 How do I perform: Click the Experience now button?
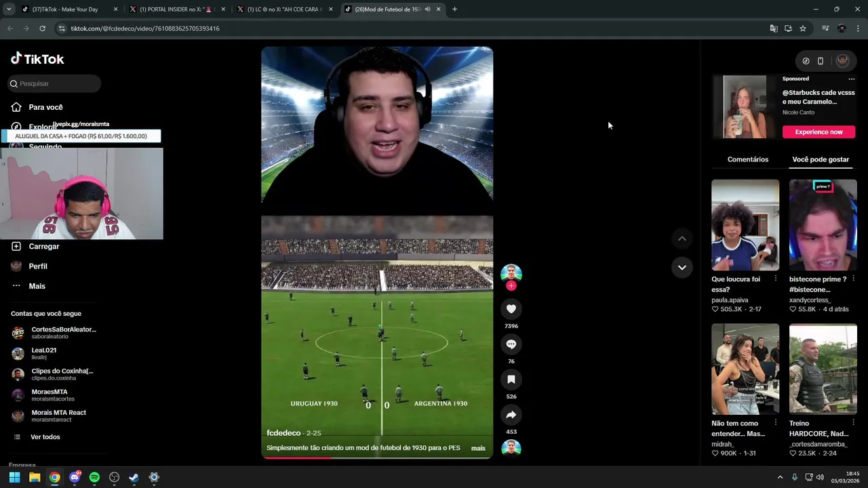tap(818, 132)
